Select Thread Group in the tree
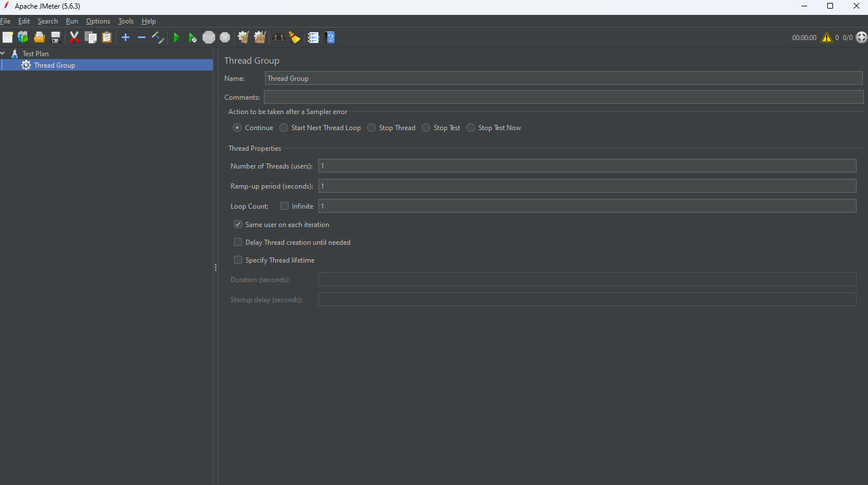 tap(55, 65)
